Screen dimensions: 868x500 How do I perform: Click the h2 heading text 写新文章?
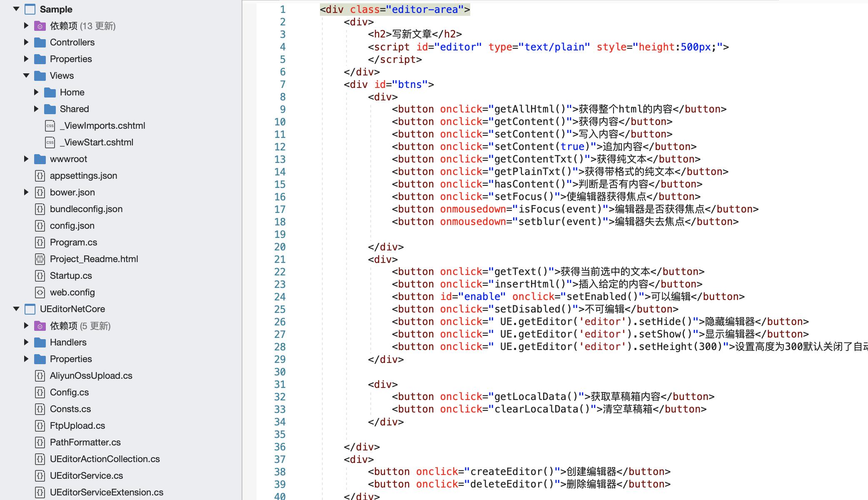pos(412,34)
